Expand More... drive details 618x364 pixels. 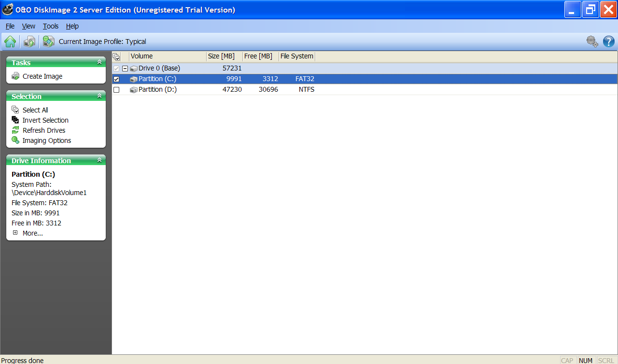click(15, 233)
